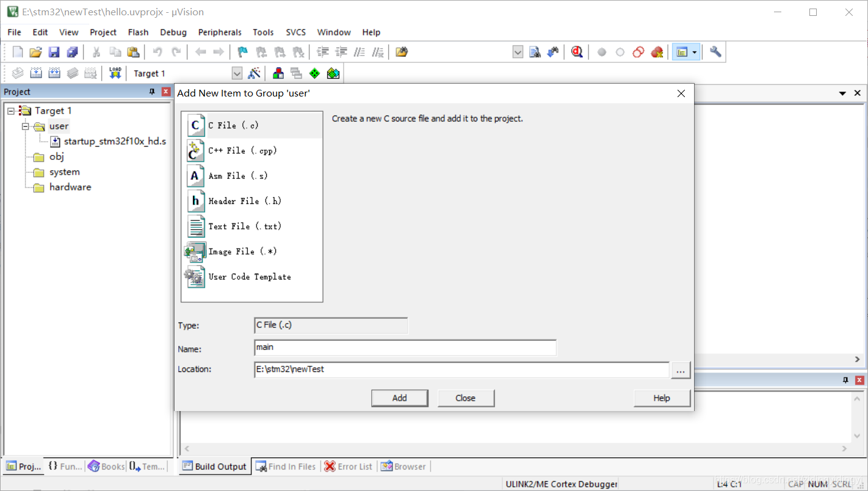The height and width of the screenshot is (491, 868).
Task: Switch to the Functions tab in Project panel
Action: coord(65,467)
